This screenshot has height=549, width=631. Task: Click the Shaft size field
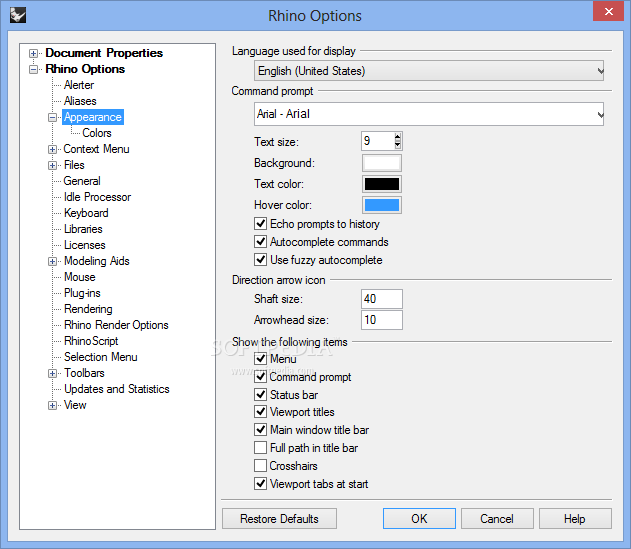click(382, 299)
